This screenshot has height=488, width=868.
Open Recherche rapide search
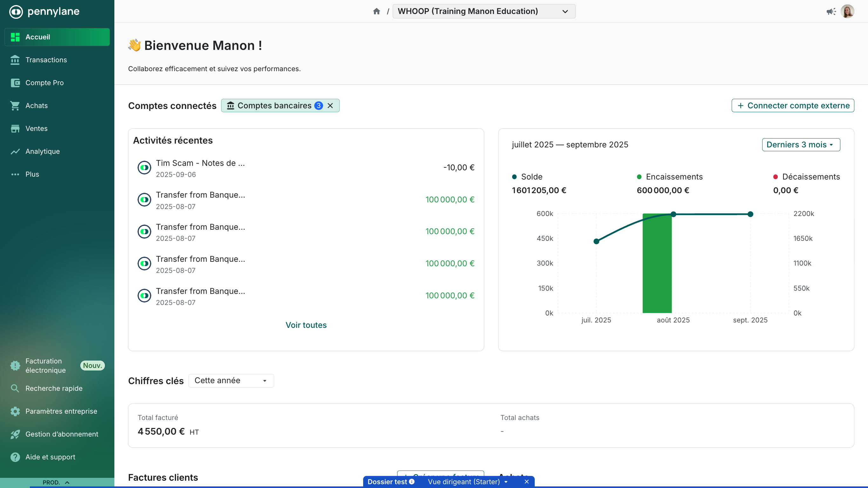pyautogui.click(x=54, y=388)
